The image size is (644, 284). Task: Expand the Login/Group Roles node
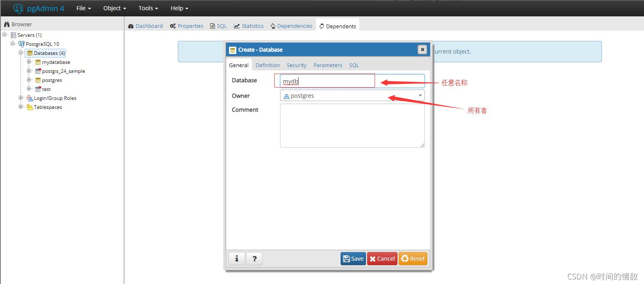[x=20, y=98]
